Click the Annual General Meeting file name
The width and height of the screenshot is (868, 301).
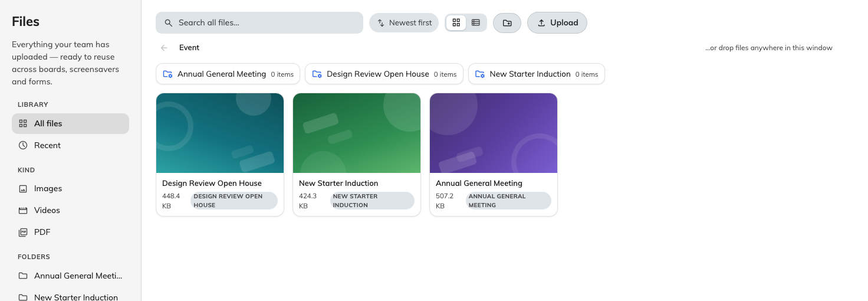[x=479, y=184]
